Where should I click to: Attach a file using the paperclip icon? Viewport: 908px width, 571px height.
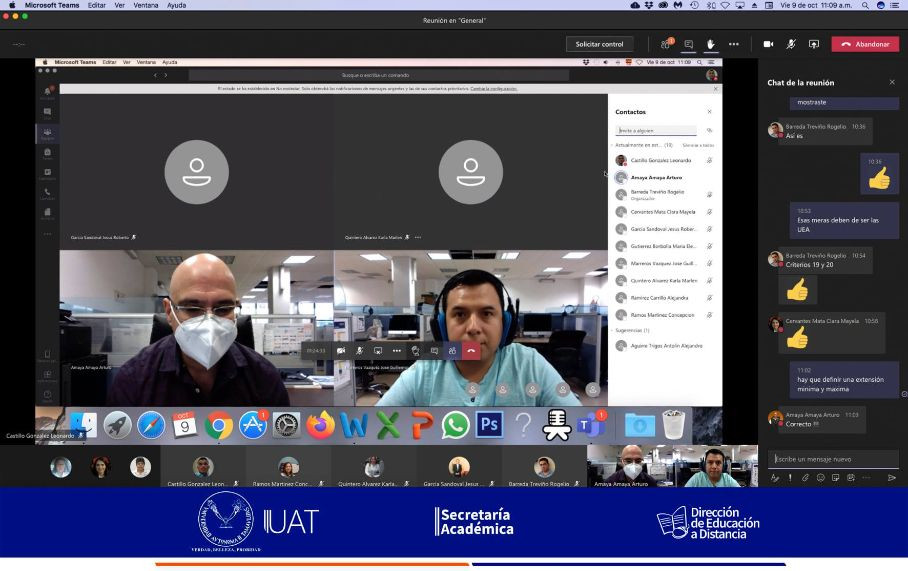(x=805, y=478)
